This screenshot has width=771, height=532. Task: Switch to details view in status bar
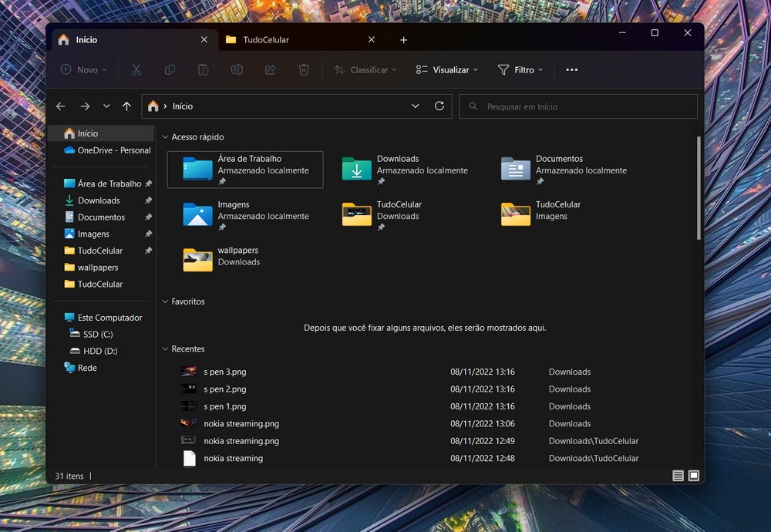click(678, 476)
